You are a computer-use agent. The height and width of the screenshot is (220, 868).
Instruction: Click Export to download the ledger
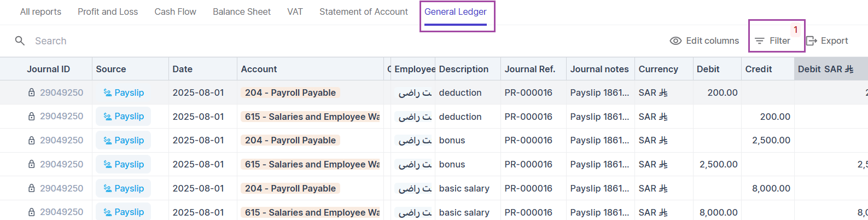(x=834, y=41)
